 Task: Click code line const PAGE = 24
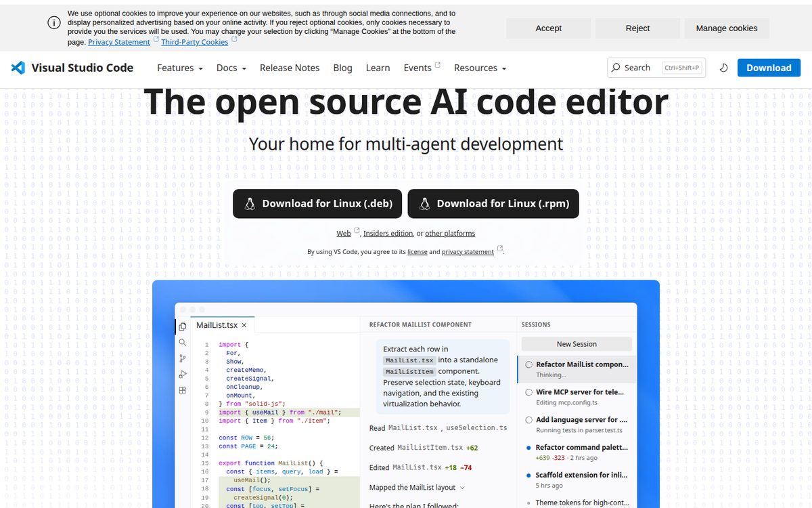[x=248, y=446]
